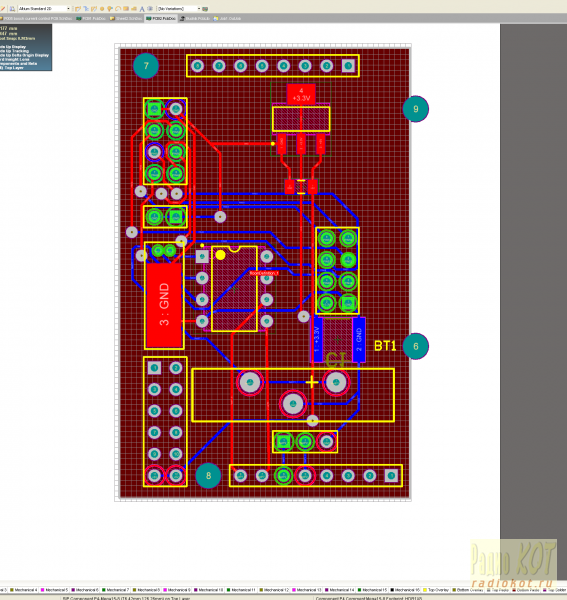The image size is (567, 600).
Task: Switch to the Top Overlay layer tab
Action: (x=436, y=590)
